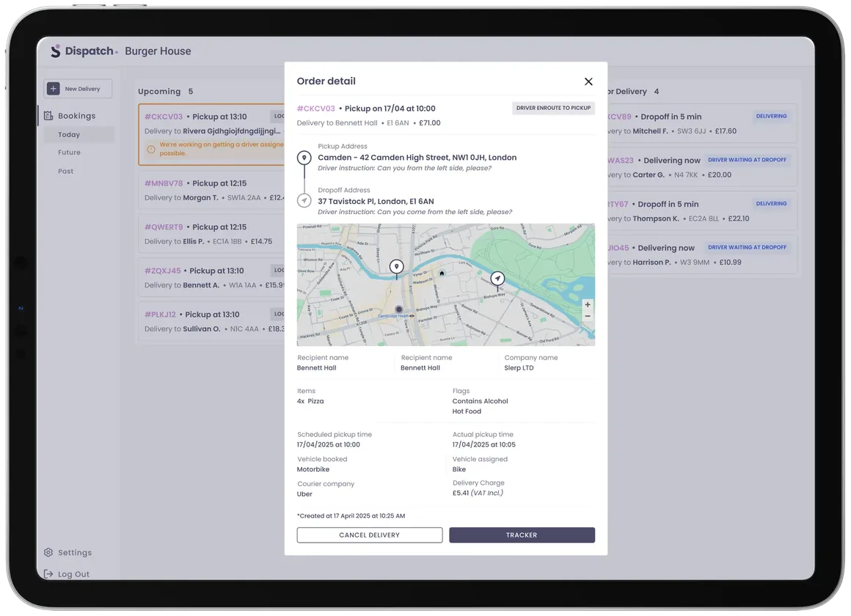851x616 pixels.
Task: Zoom out the map with minus button
Action: 587,316
